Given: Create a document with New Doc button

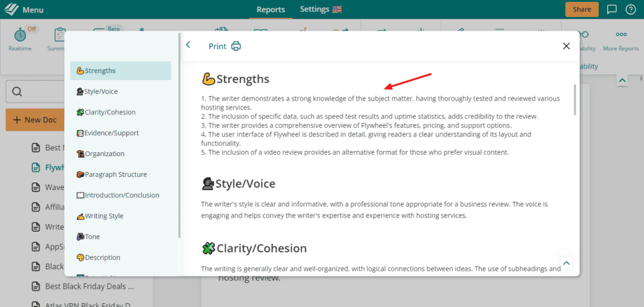Looking at the screenshot, I should point(35,120).
